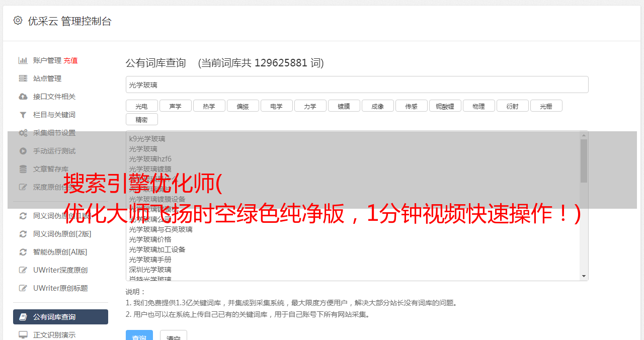Click the 铌酸锂 tag button
This screenshot has width=644, height=340.
point(445,106)
